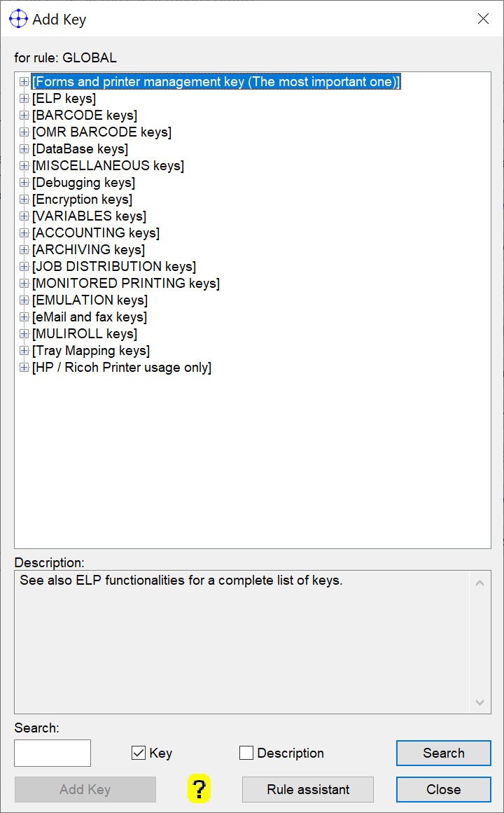This screenshot has width=504, height=813.
Task: Enable the Description search checkbox
Action: (x=246, y=753)
